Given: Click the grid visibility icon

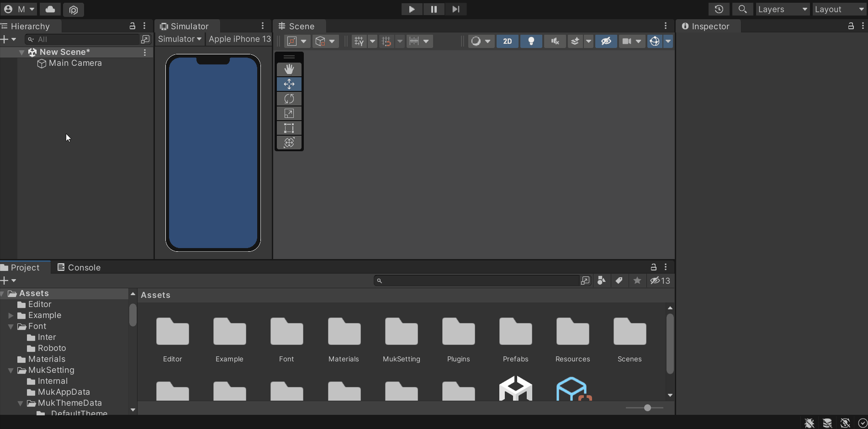Looking at the screenshot, I should 360,41.
